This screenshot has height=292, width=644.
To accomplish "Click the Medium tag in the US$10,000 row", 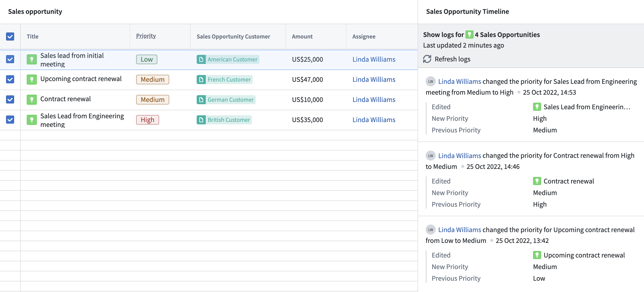I will [153, 100].
